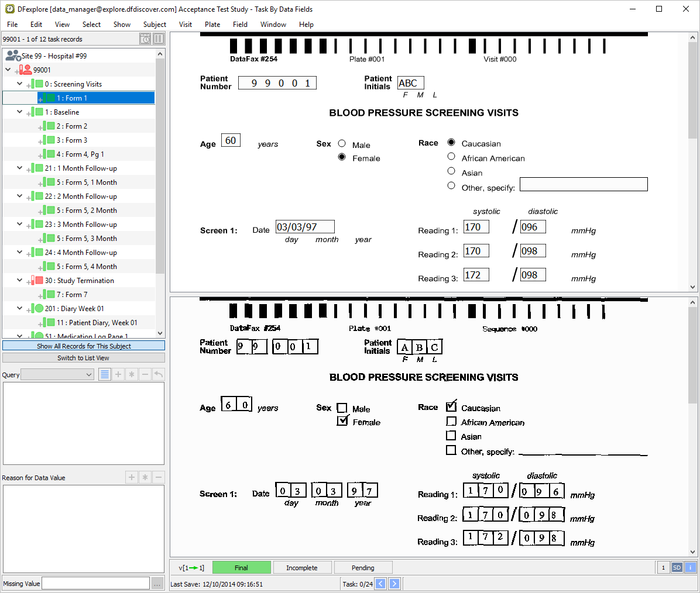Click the Incomplete status button
This screenshot has width=700, height=593.
[301, 568]
